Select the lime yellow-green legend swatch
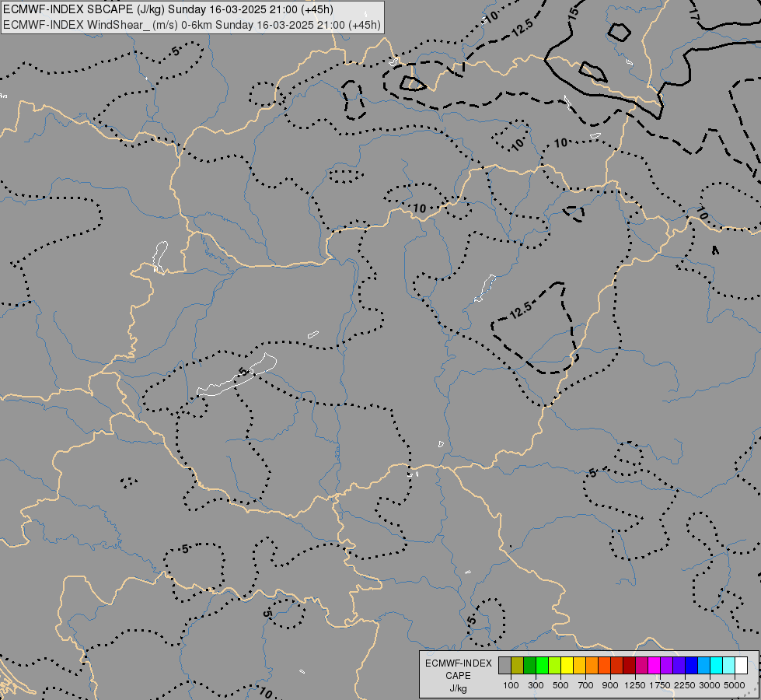 [555, 665]
